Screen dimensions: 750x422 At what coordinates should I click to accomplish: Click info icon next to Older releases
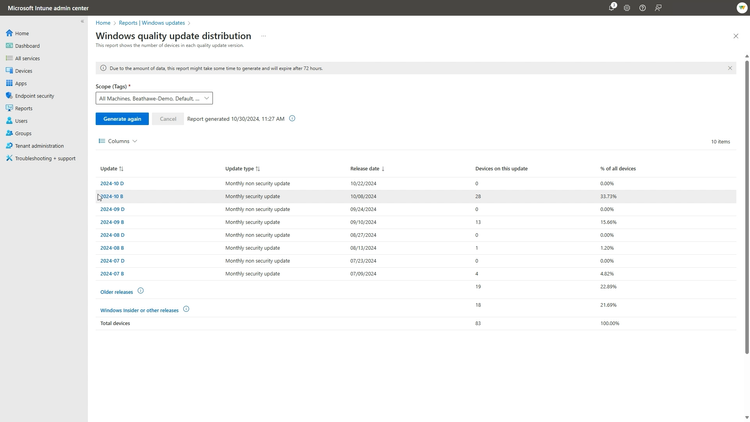(141, 291)
